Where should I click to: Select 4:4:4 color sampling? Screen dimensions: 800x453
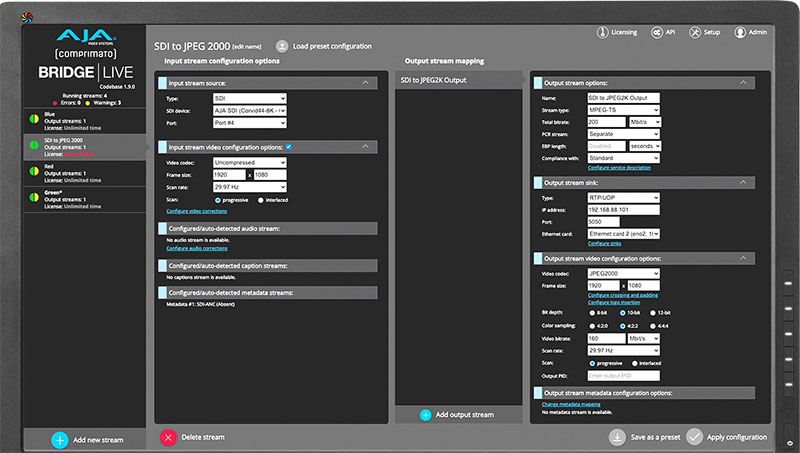click(653, 326)
